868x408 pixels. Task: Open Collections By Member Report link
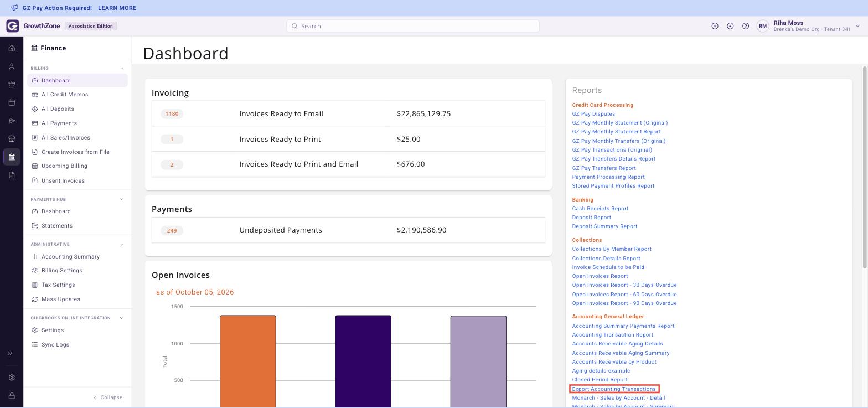tap(612, 249)
